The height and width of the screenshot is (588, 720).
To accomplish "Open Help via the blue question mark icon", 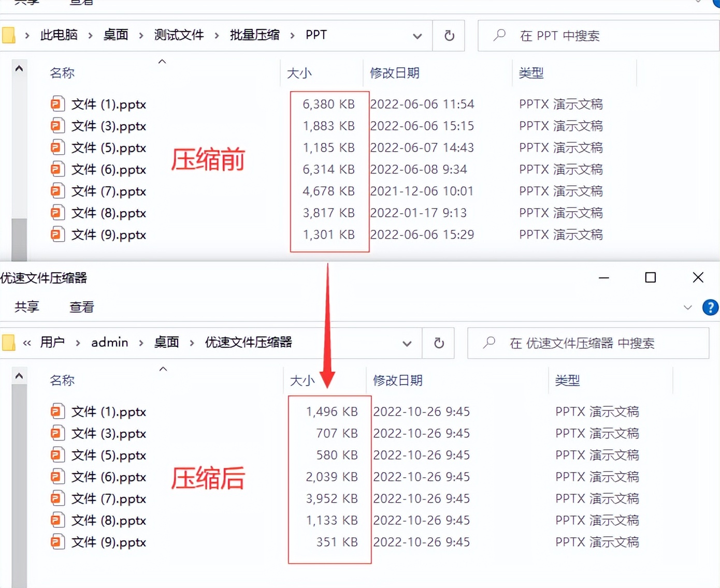I will [711, 307].
